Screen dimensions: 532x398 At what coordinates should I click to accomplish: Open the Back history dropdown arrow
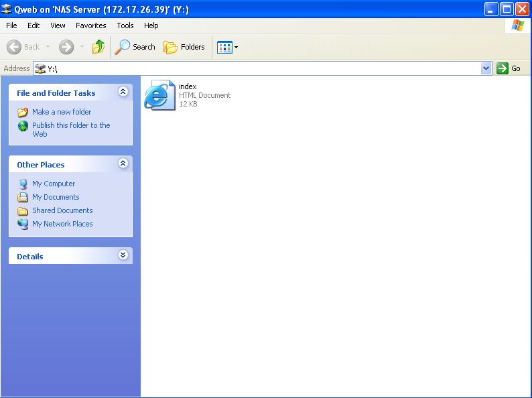pyautogui.click(x=48, y=47)
